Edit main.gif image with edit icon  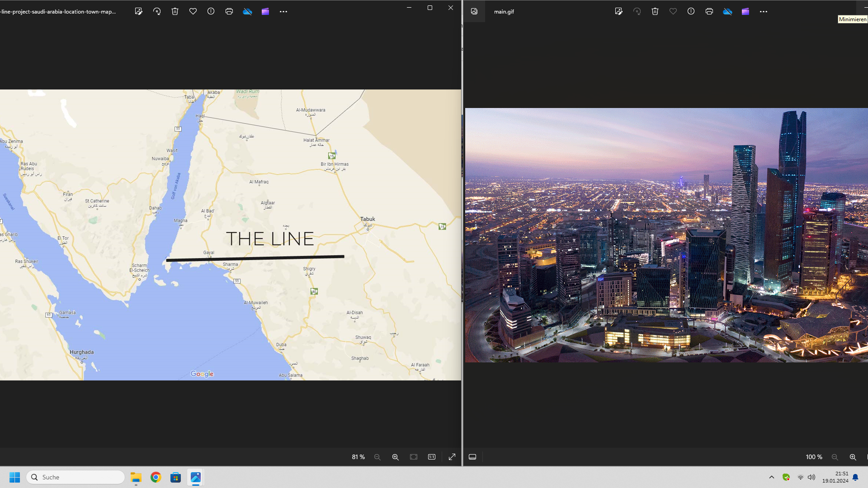(619, 12)
